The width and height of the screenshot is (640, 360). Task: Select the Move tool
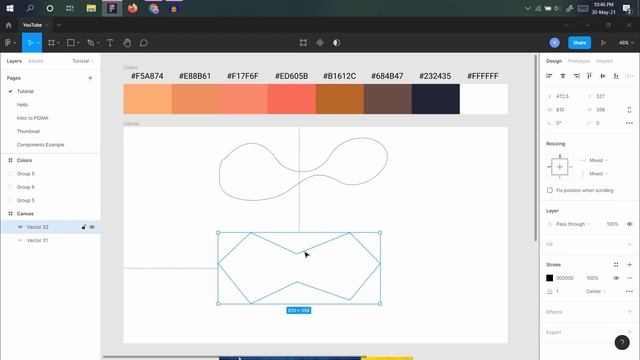click(x=30, y=43)
